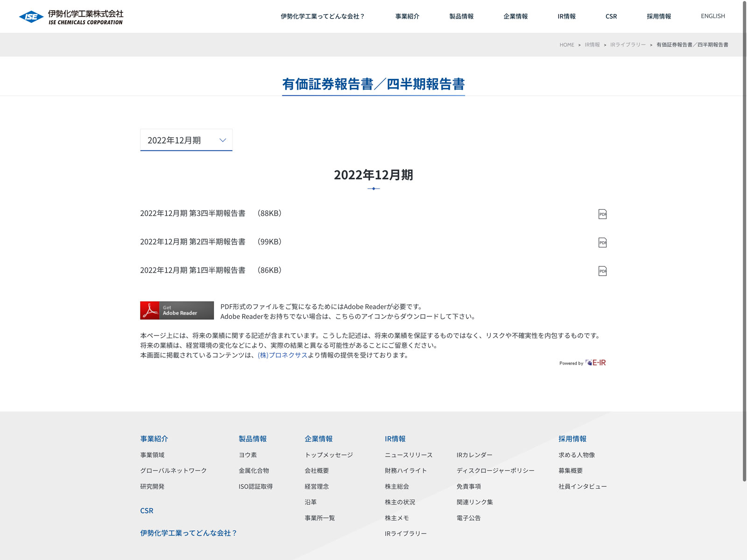Open footer link 社員インタビュー
This screenshot has height=560, width=747.
(583, 486)
